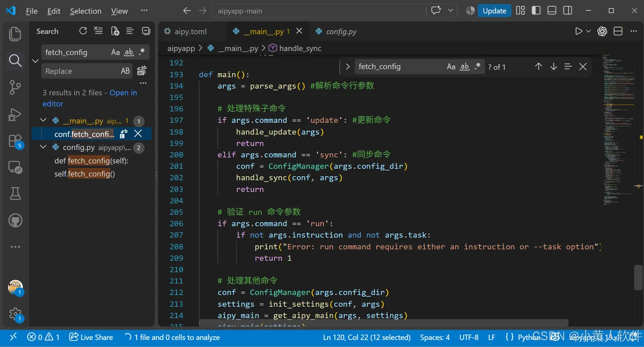The width and height of the screenshot is (644, 347).
Task: Collapse the config.py search result group
Action: (43, 147)
